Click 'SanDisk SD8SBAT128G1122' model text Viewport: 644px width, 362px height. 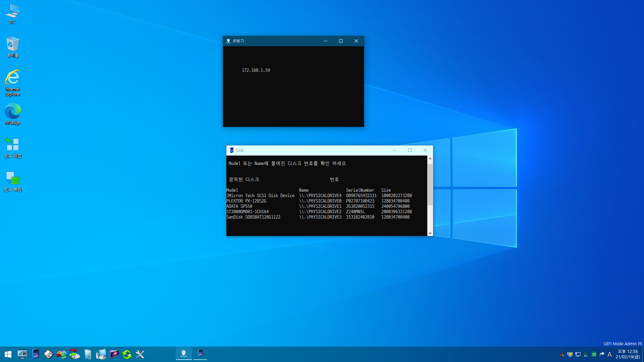(x=254, y=217)
